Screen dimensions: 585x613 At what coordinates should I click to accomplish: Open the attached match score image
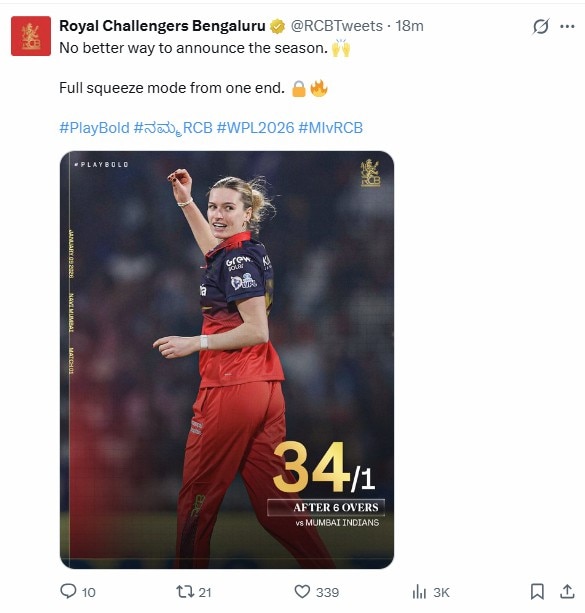click(227, 360)
